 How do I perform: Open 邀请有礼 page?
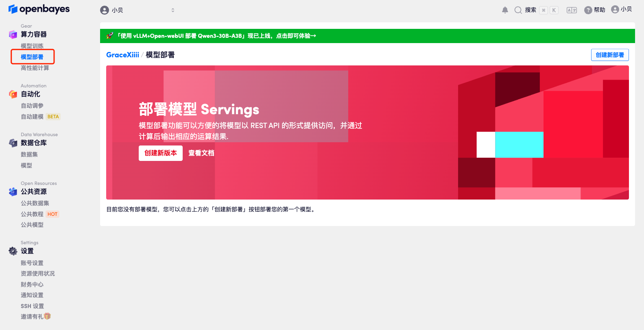click(x=32, y=317)
